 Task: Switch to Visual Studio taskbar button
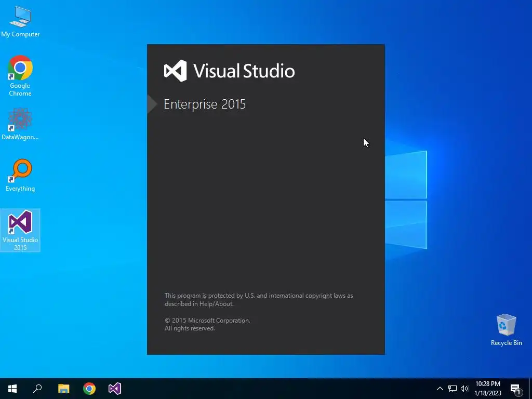[115, 389]
